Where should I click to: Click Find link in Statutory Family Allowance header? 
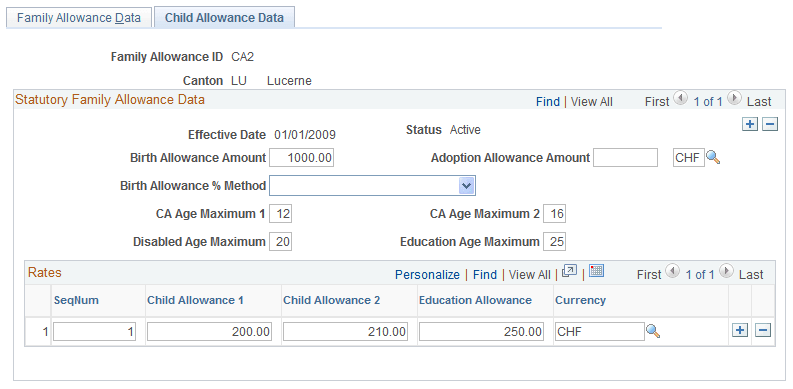coord(548,102)
